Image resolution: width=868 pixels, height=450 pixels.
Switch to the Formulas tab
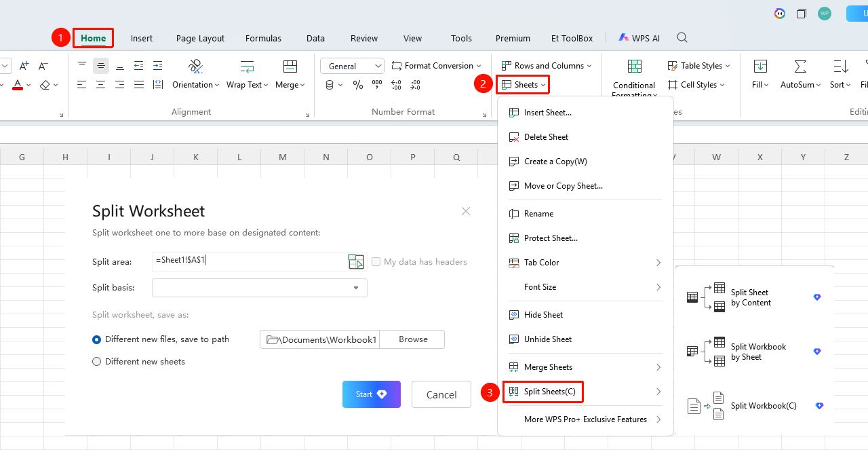[x=263, y=38]
